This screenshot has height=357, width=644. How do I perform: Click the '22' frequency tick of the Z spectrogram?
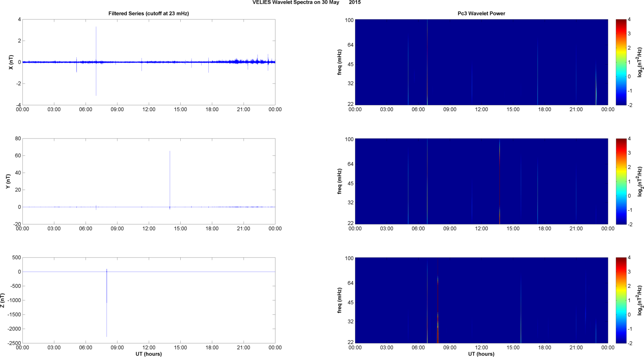tap(351, 342)
